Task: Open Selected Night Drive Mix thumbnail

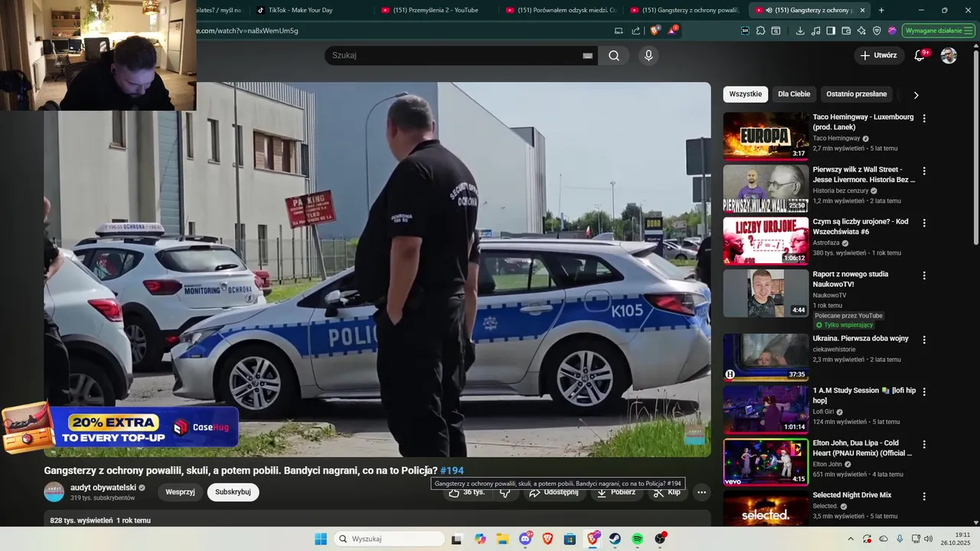Action: (766, 508)
